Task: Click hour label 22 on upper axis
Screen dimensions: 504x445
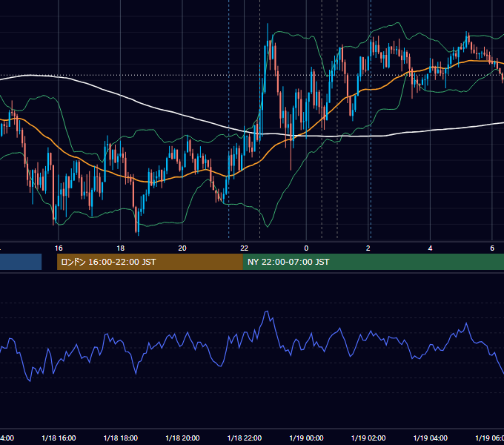Action: tap(245, 248)
